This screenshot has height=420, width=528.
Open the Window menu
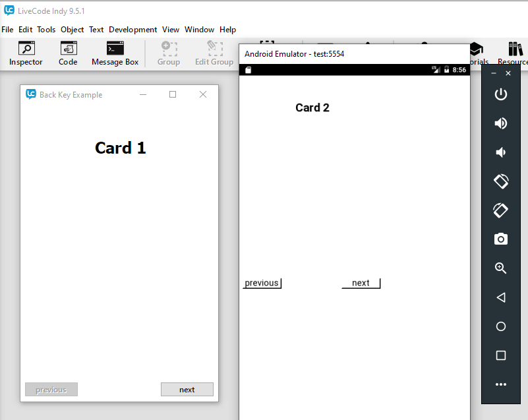(x=199, y=30)
